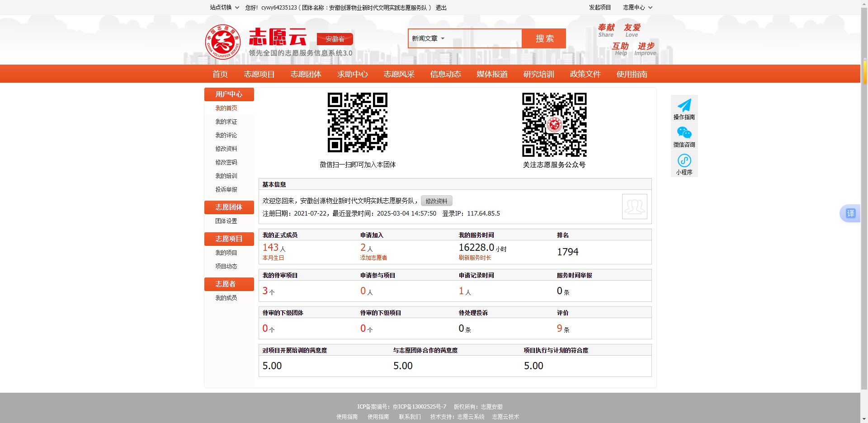Open the 志愿风采 navigation item

click(x=399, y=74)
